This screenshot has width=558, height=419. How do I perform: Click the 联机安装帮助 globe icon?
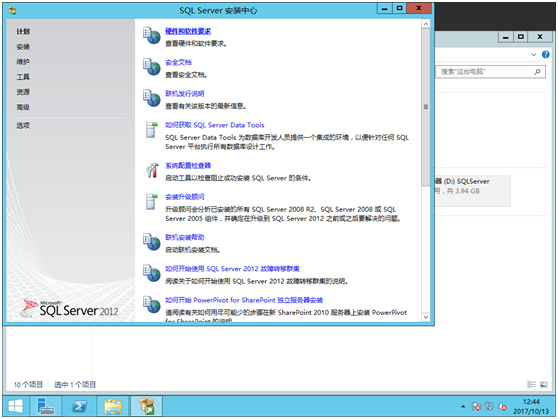click(152, 242)
